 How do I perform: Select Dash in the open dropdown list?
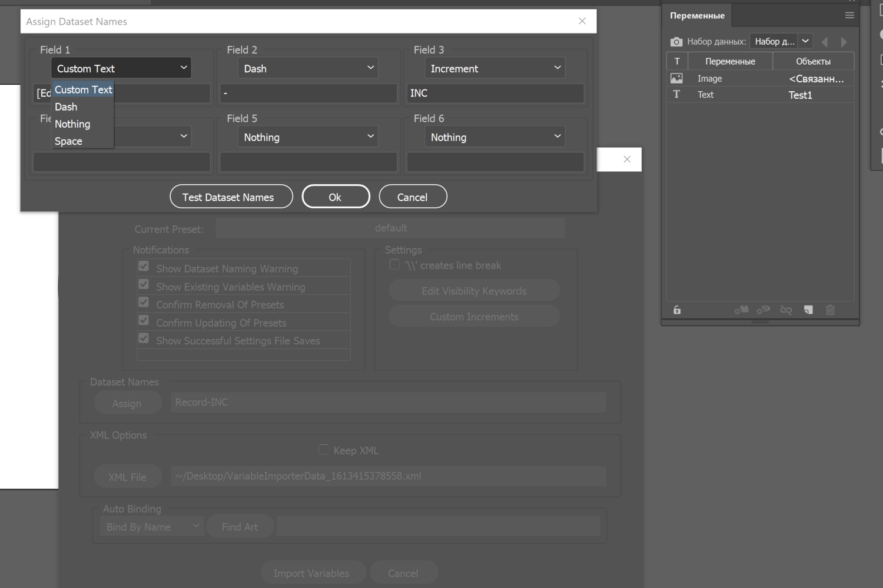[66, 107]
